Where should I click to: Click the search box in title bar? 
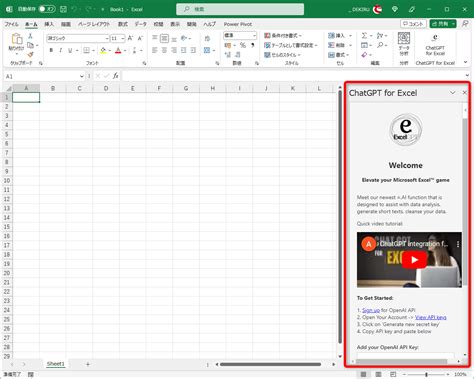(x=240, y=9)
